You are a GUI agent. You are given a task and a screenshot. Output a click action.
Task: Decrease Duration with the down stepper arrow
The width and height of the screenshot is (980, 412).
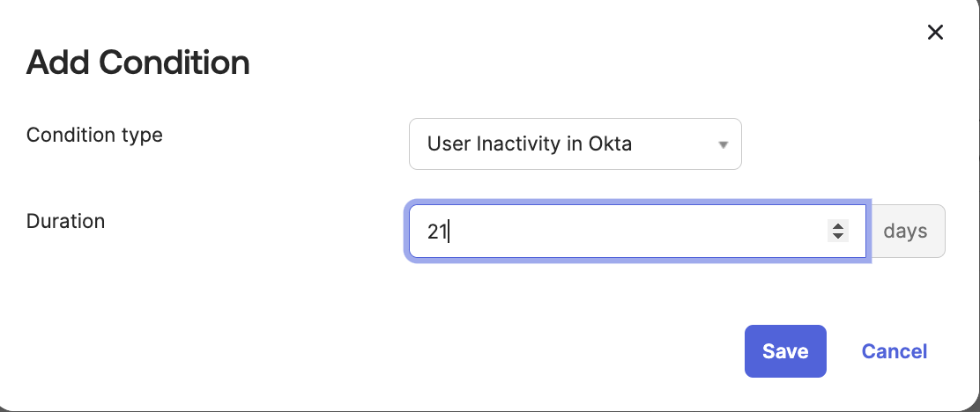coord(837,237)
